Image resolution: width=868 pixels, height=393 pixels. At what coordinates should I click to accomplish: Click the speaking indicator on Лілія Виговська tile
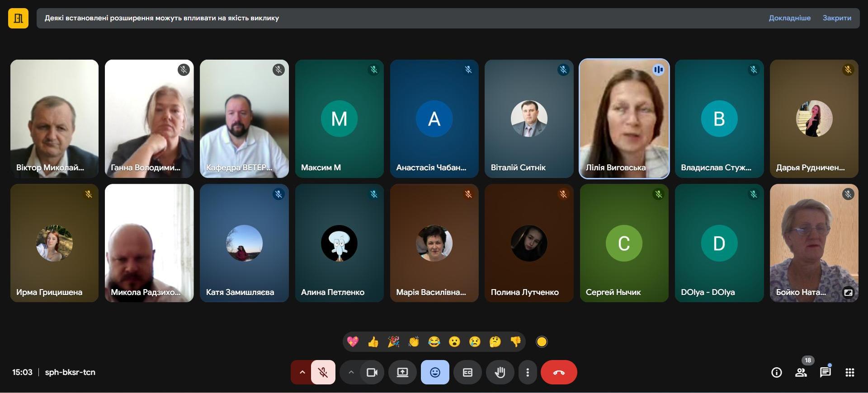click(658, 70)
